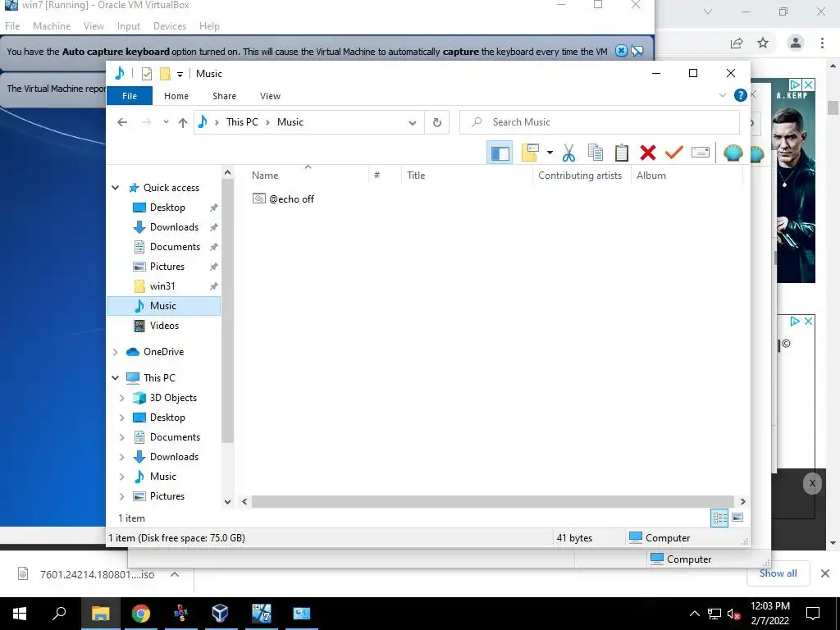Expand the ribbon with the chevron
Screen dimensions: 840x630
(x=722, y=95)
